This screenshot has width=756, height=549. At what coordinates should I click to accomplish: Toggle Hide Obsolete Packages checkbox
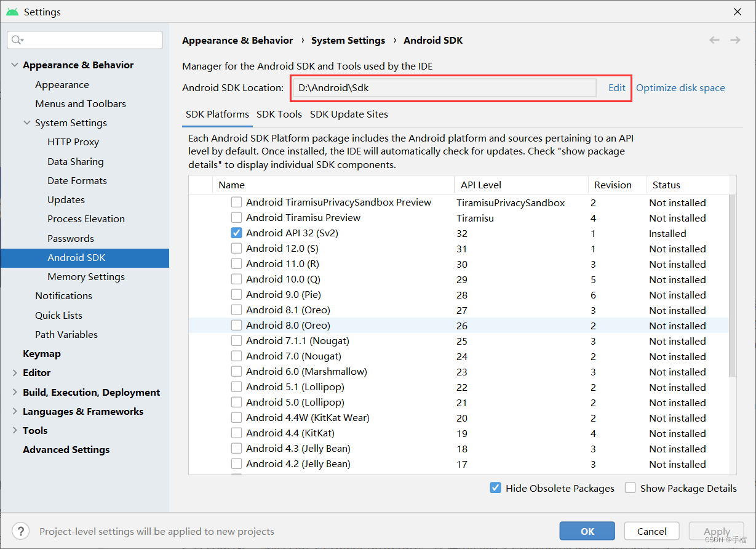coord(495,487)
